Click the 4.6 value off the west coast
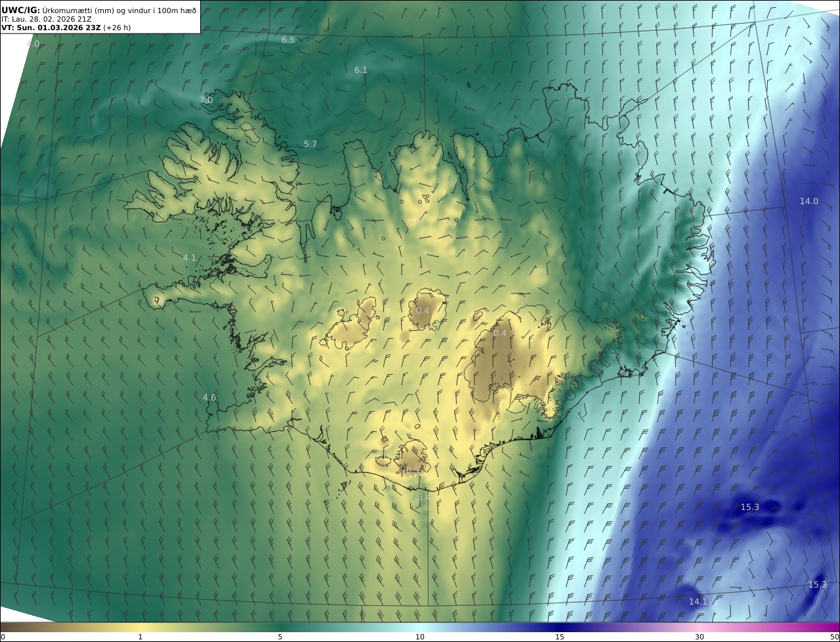840x642 pixels. click(x=209, y=397)
